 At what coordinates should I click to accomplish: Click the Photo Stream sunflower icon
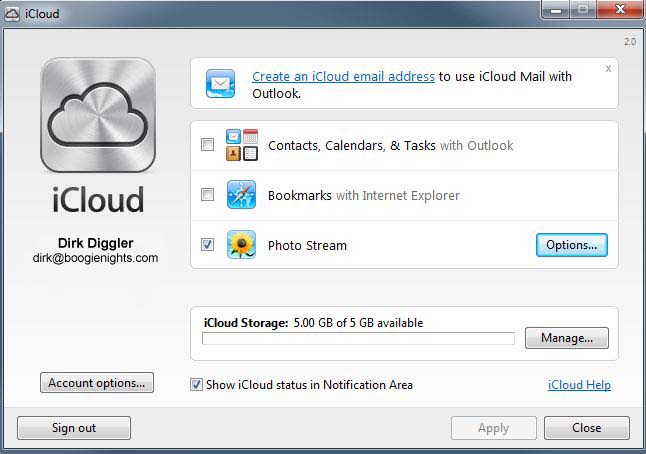(241, 245)
